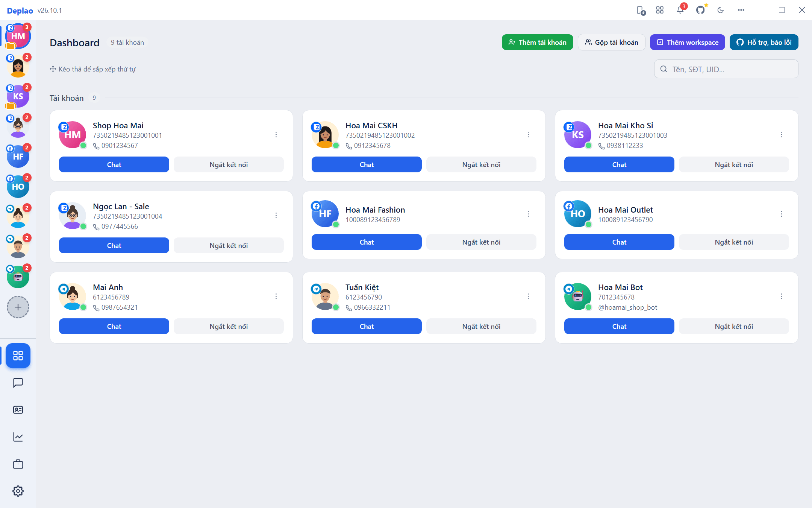Click Ngắt kết nối on Hoa Mai CSKH

coord(481,164)
